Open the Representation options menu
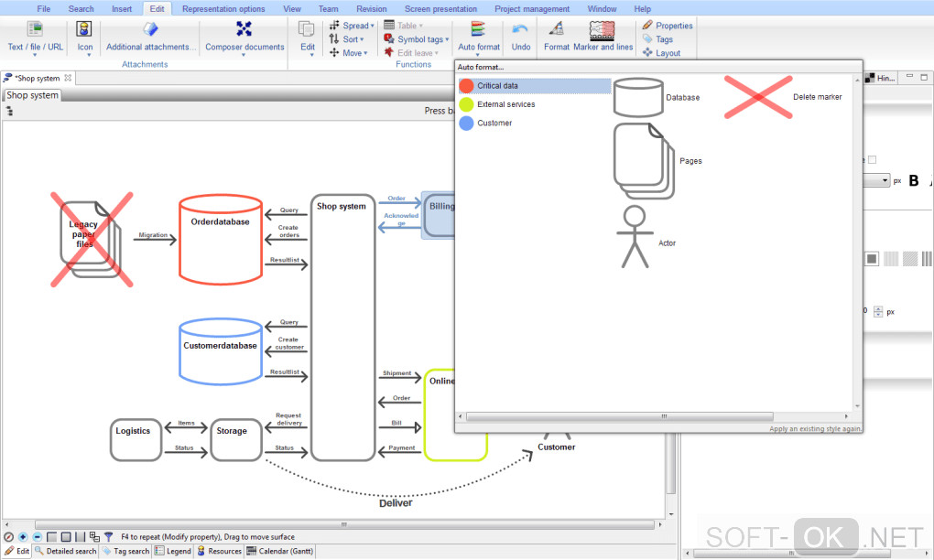This screenshot has width=934, height=560. pyautogui.click(x=223, y=9)
